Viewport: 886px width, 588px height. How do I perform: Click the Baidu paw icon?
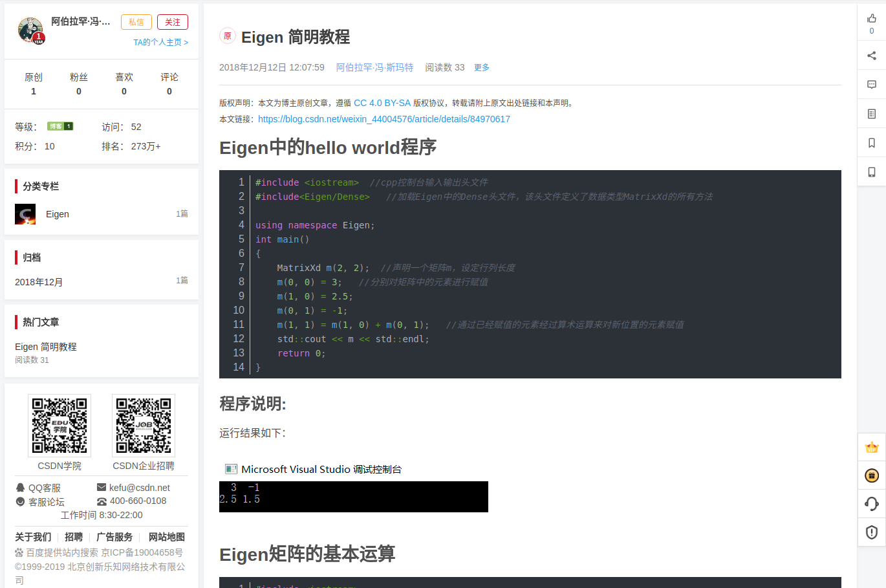19,552
